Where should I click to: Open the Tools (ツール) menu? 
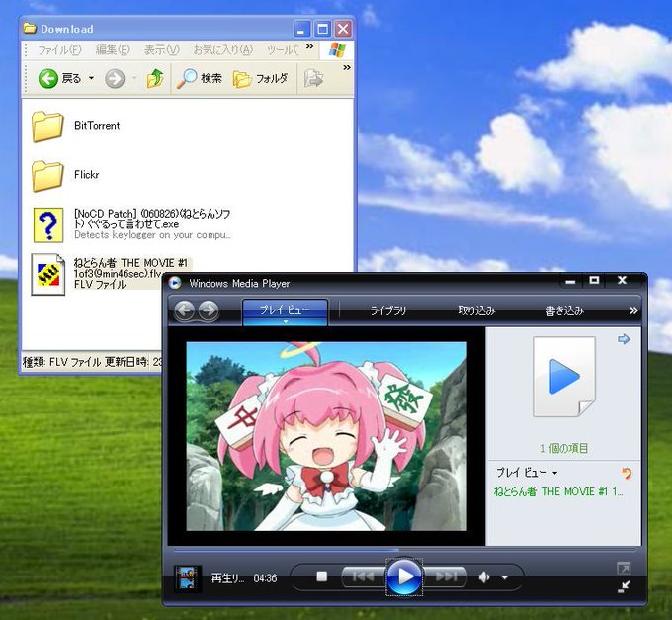[283, 50]
